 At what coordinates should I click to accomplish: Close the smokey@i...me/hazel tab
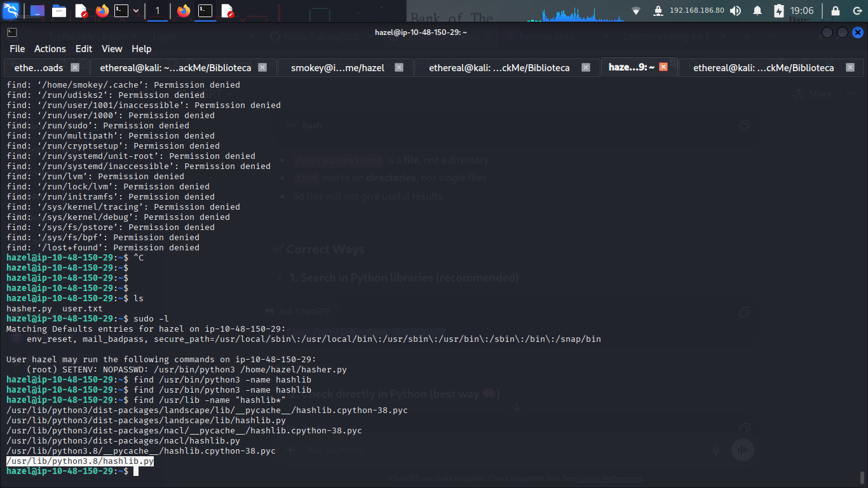pyautogui.click(x=399, y=67)
